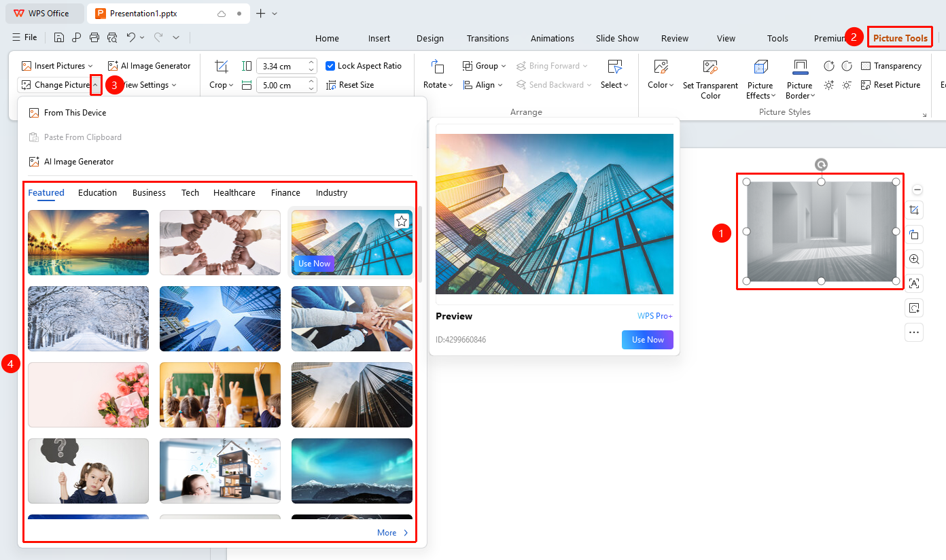Expand the Select dropdown
Screen dimensions: 946x560
626,85
